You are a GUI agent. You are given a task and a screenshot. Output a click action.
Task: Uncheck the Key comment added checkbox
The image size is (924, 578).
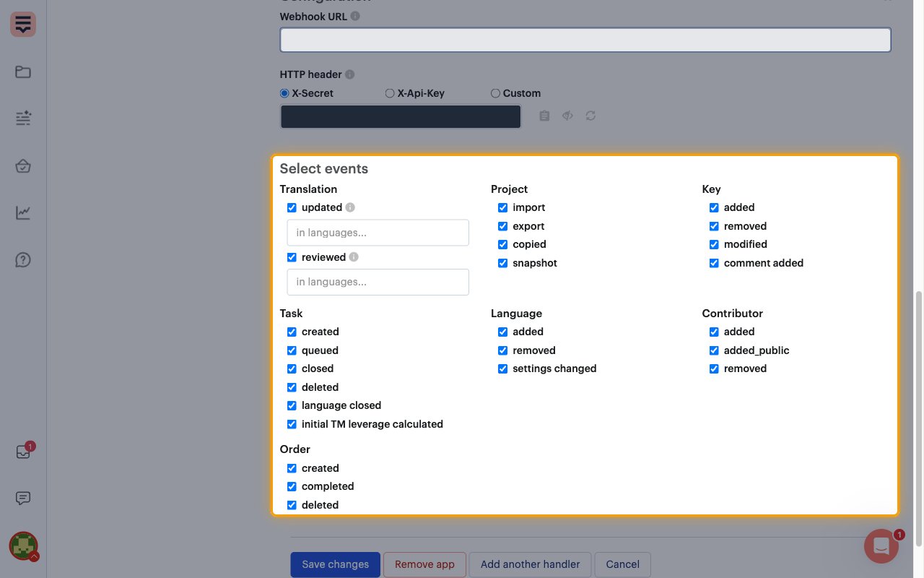[x=714, y=263]
